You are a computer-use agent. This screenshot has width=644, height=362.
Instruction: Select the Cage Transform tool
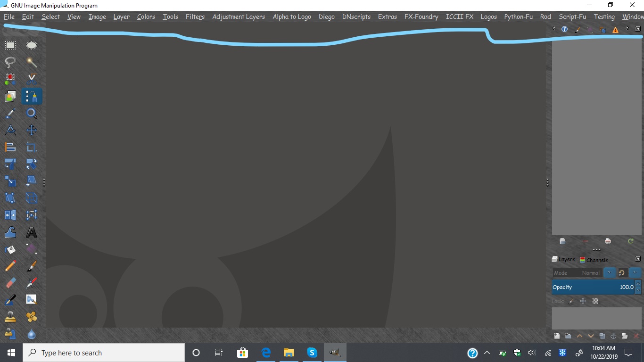click(x=32, y=215)
